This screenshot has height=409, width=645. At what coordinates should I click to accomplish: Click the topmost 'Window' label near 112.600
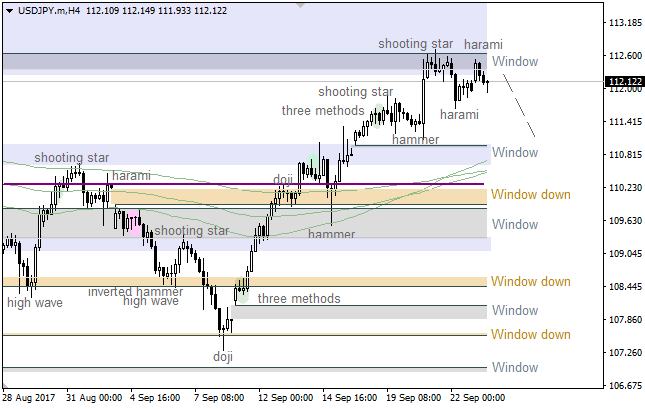pyautogui.click(x=515, y=61)
